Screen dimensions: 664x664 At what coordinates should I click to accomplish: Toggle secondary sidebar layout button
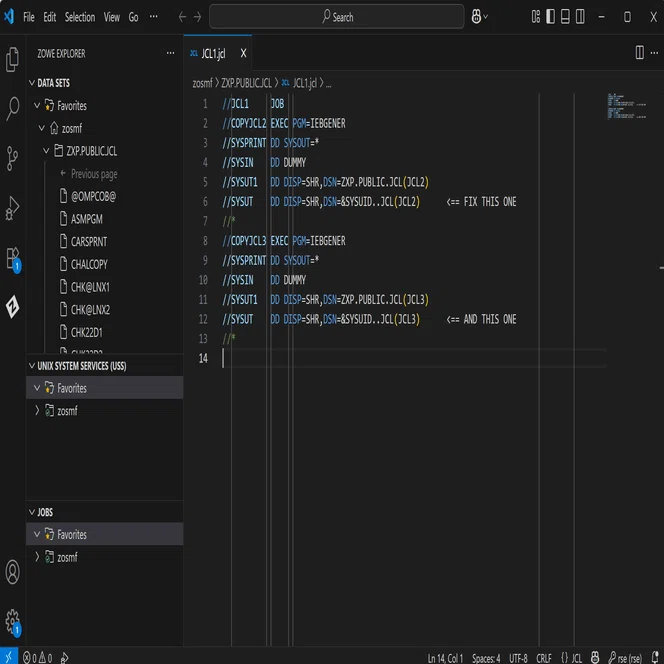pyautogui.click(x=580, y=17)
